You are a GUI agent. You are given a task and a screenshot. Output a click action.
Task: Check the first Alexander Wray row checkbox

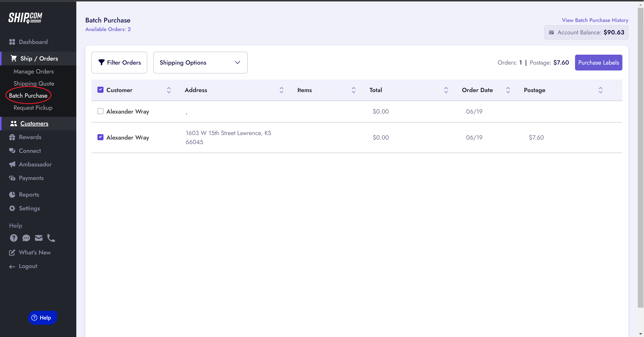point(100,111)
